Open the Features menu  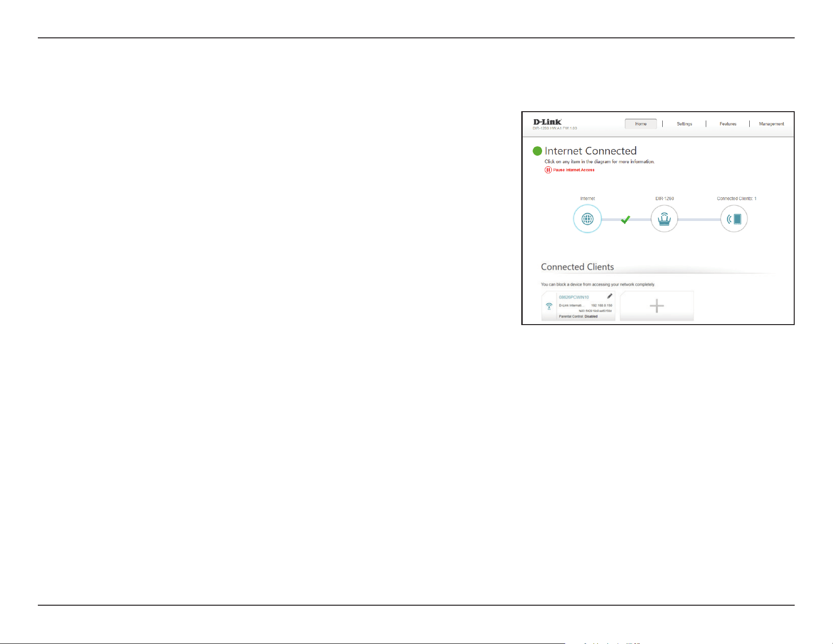728,124
